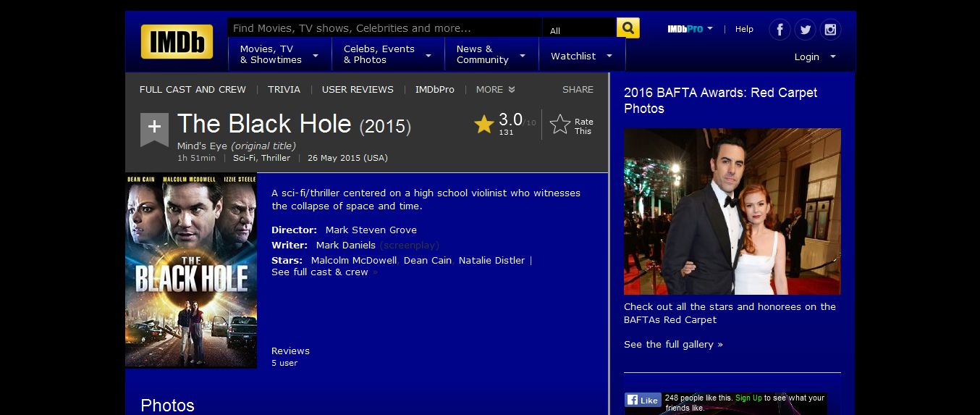Click the Rate This star outline
The width and height of the screenshot is (980, 415).
coord(559,125)
